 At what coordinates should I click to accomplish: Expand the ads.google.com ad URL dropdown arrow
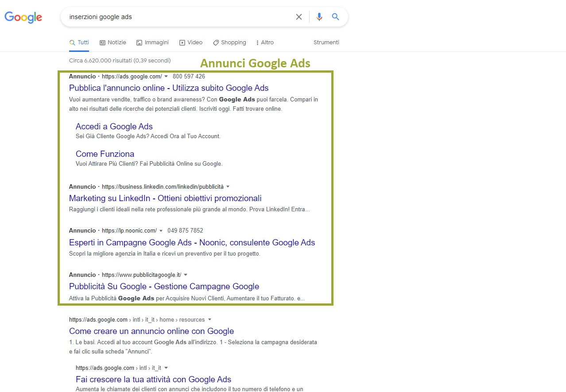pos(166,76)
